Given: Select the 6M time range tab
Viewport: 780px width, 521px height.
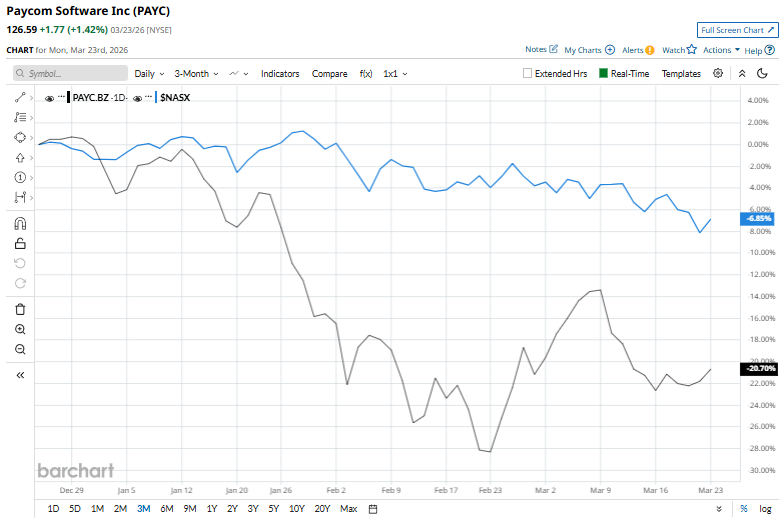Looking at the screenshot, I should point(167,509).
